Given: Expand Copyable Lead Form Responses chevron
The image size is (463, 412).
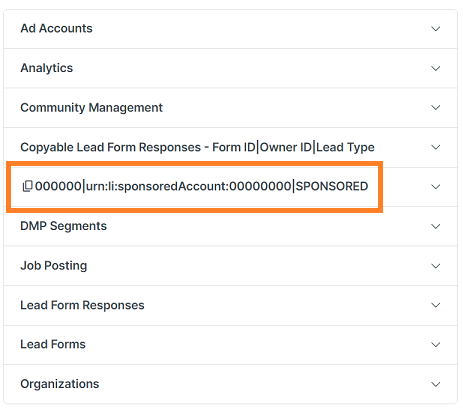Looking at the screenshot, I should 436,147.
